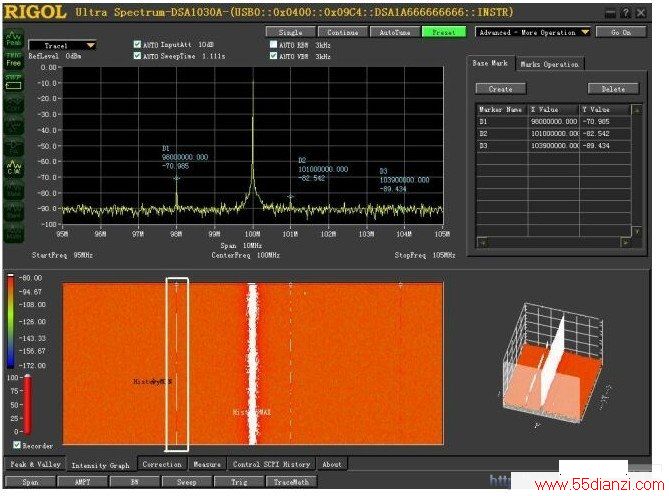Click the -89.434 Y Value cell
Viewport: 669px width, 496px height.
605,145
